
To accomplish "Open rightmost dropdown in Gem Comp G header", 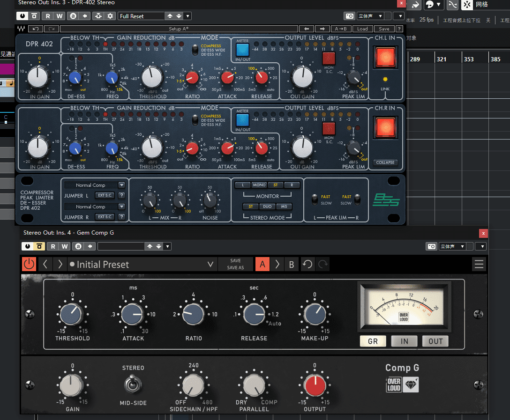I will 482,246.
